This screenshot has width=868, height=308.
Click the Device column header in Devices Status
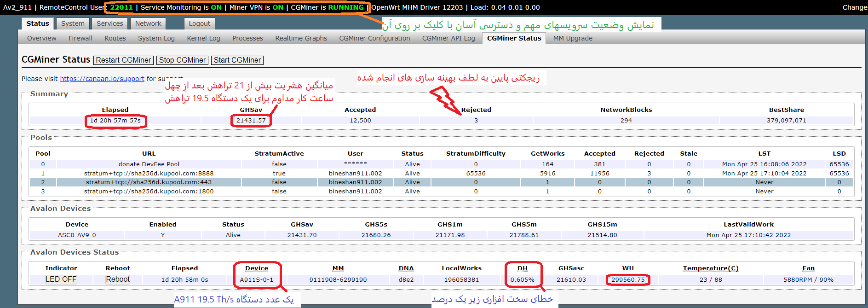[x=257, y=268]
